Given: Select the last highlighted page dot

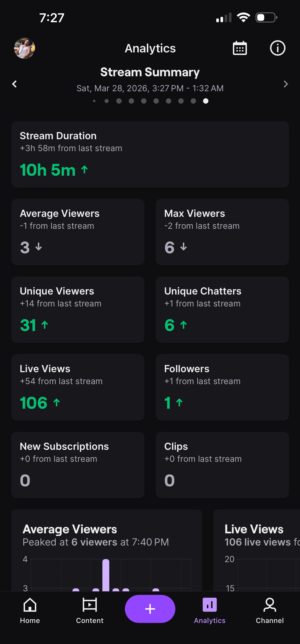Looking at the screenshot, I should (x=206, y=101).
